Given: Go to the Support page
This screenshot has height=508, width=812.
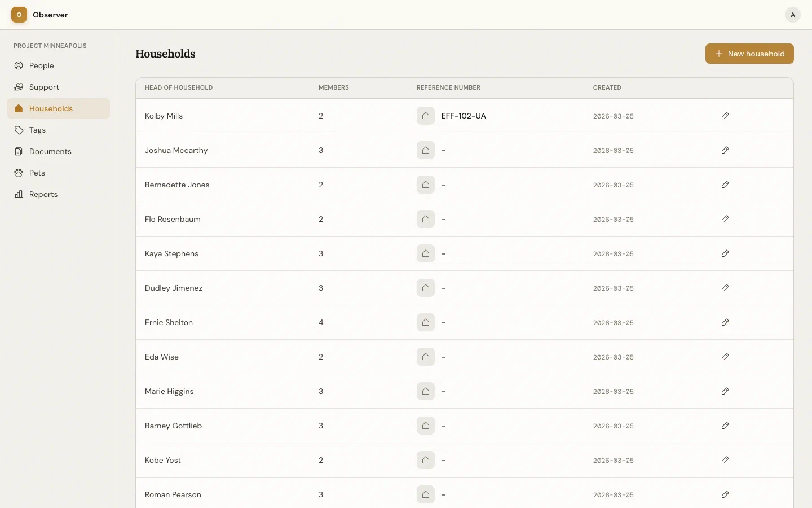Looking at the screenshot, I should (x=44, y=87).
